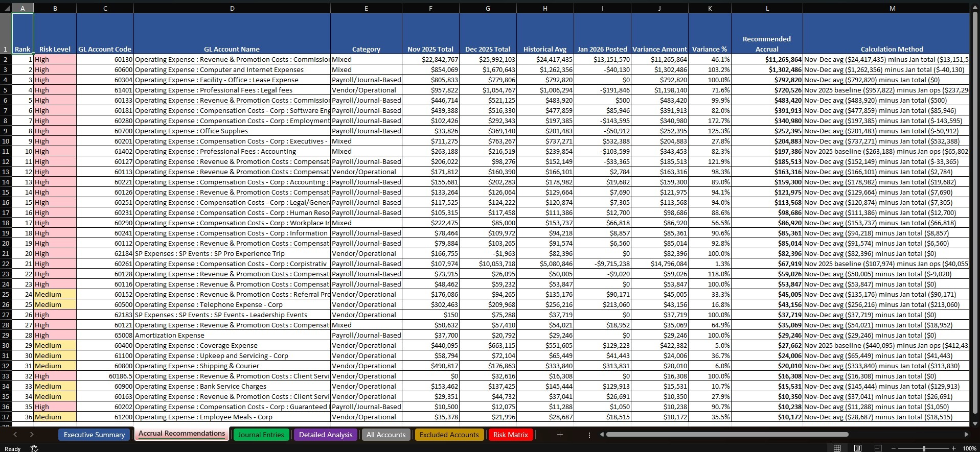Select column L header
This screenshot has width=980, height=452.
point(767,8)
